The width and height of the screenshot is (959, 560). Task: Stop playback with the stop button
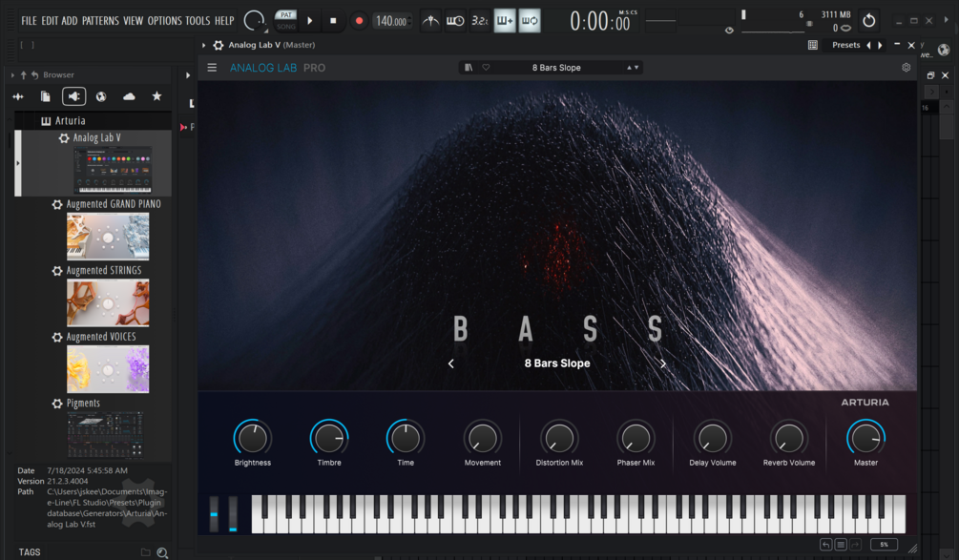pos(333,21)
